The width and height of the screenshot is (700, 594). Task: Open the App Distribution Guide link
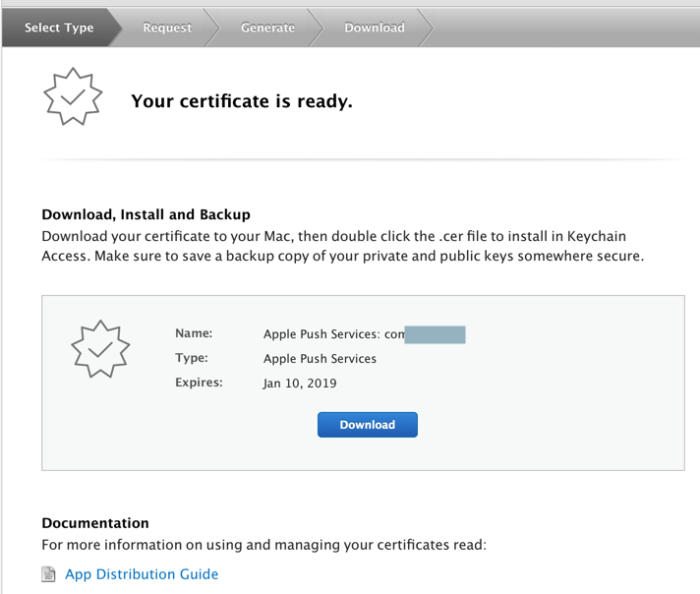coord(142,574)
